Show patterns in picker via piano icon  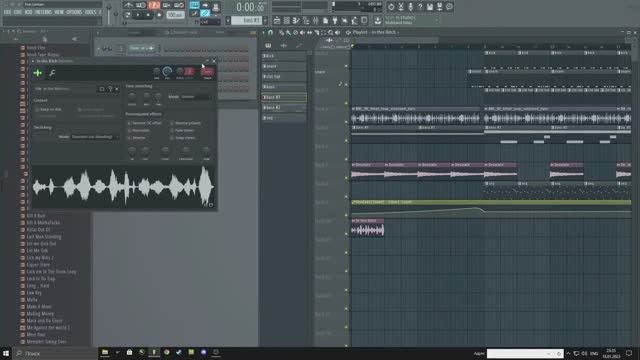click(x=268, y=45)
